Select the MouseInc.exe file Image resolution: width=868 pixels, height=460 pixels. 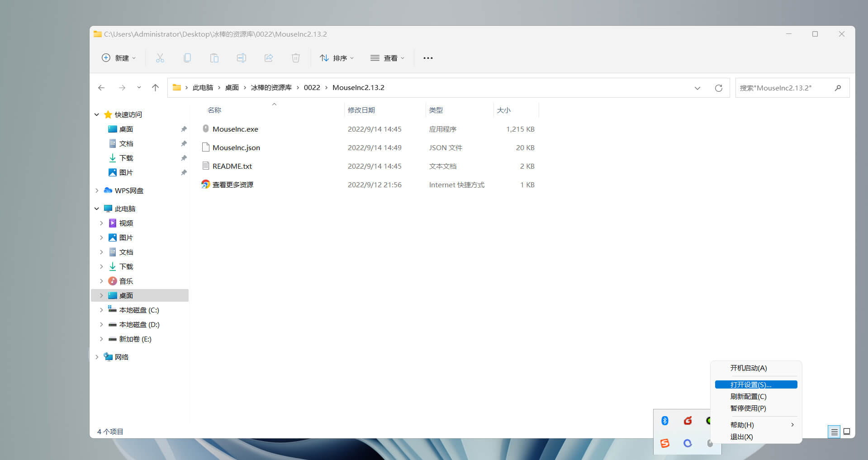click(235, 129)
